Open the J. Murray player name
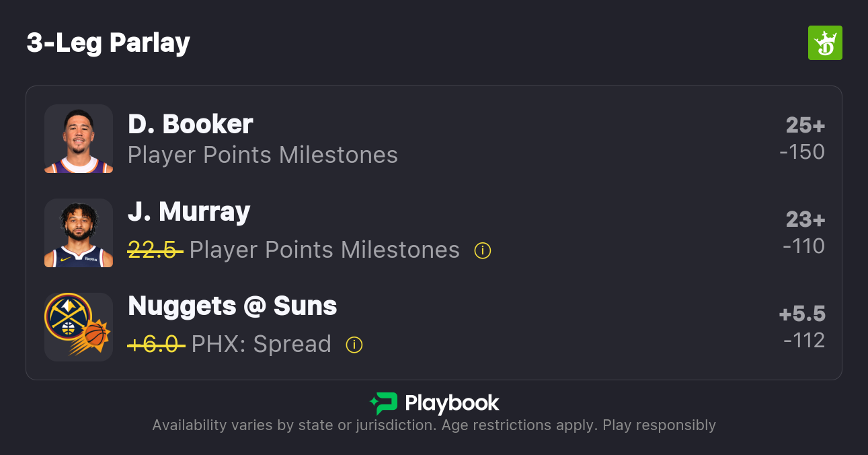Screen dimensions: 868x455 coord(189,212)
